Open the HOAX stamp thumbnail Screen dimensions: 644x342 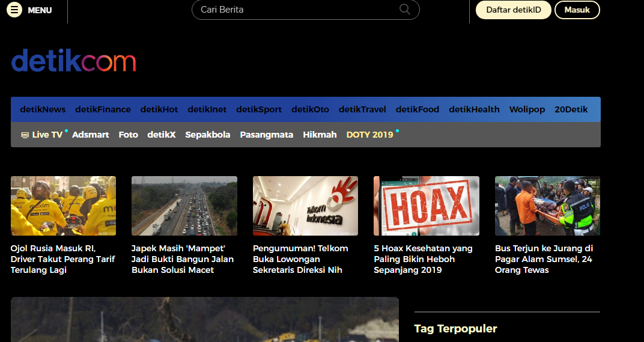(427, 206)
